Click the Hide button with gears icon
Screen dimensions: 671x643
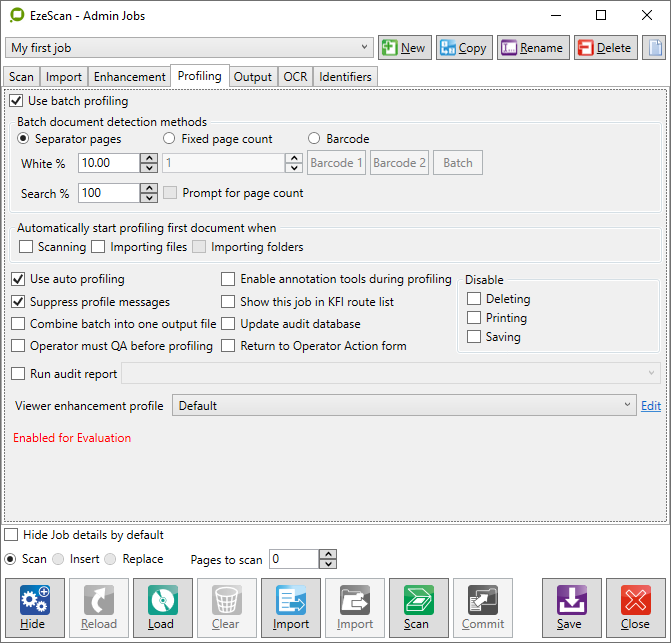35,608
